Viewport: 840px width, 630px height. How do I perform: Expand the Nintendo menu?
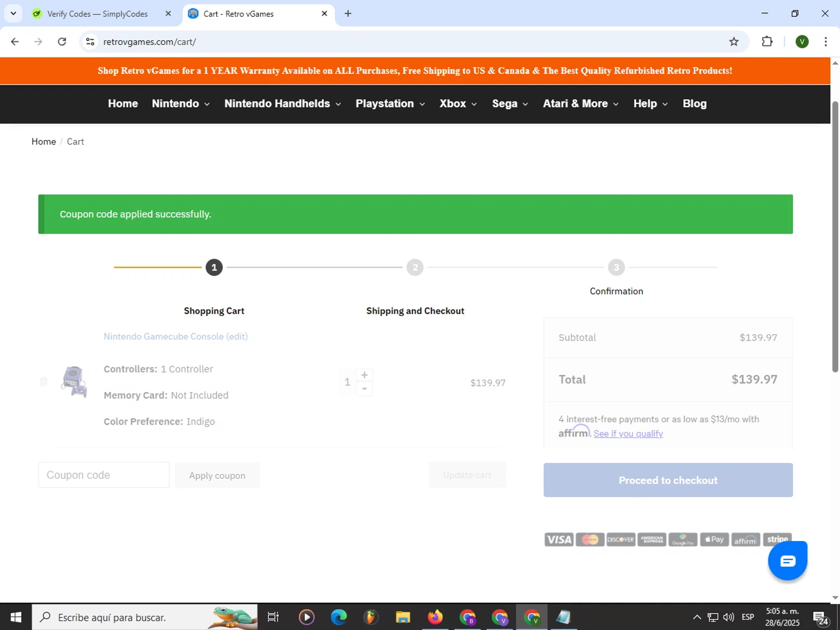181,104
